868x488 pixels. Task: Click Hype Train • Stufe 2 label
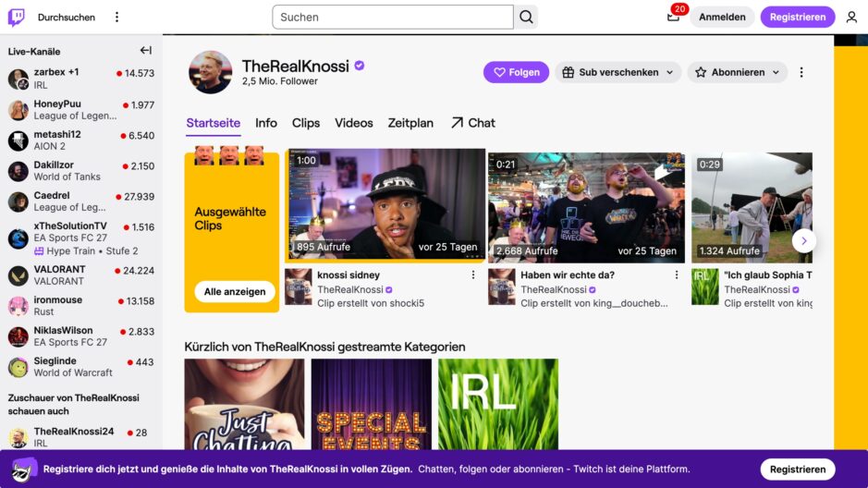click(86, 251)
